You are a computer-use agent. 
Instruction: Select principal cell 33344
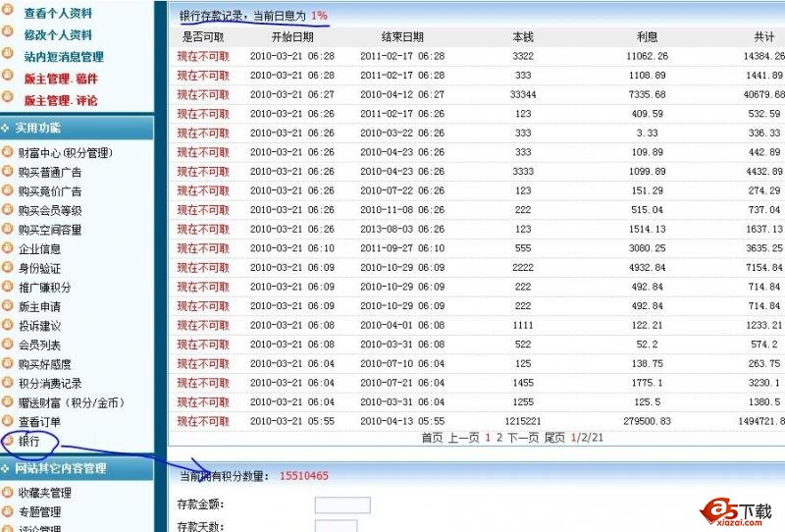coord(523,94)
